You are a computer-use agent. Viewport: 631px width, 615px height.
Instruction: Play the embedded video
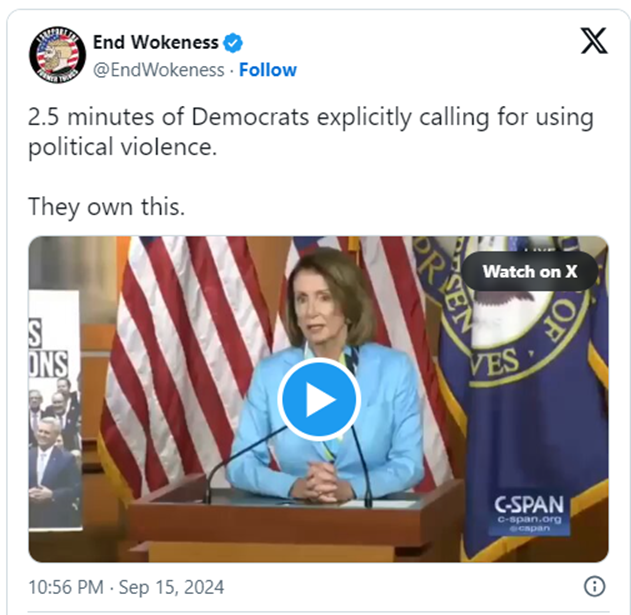tap(319, 398)
